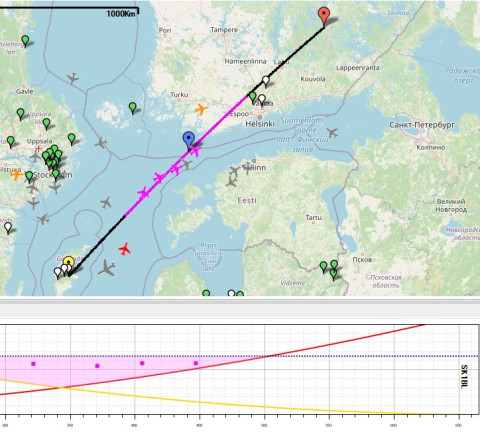Click the Helsinki city label
This screenshot has height=432, width=480.
pos(260,124)
